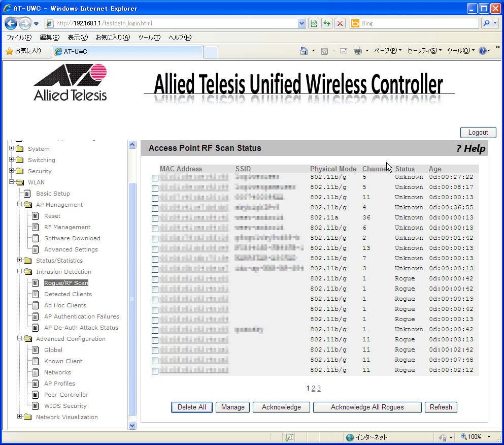Open the Favorites star icon

10,51
